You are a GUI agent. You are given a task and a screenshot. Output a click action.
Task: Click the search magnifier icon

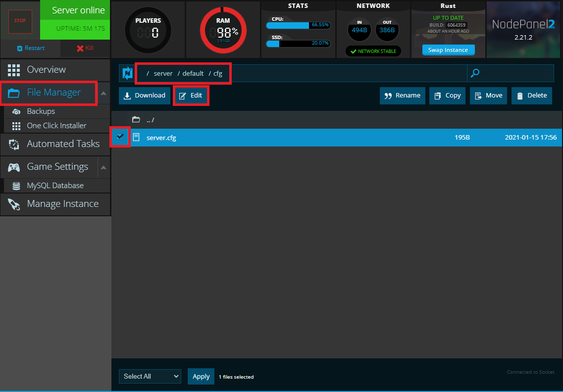(475, 73)
